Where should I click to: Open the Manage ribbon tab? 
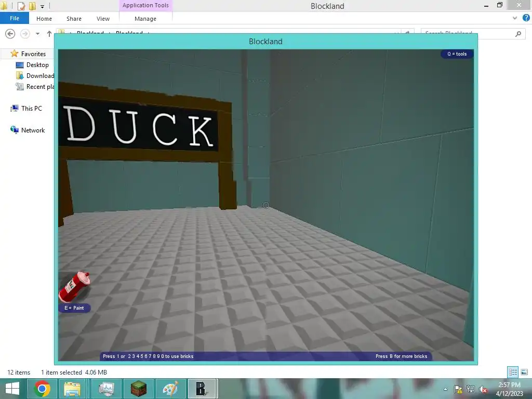[145, 19]
